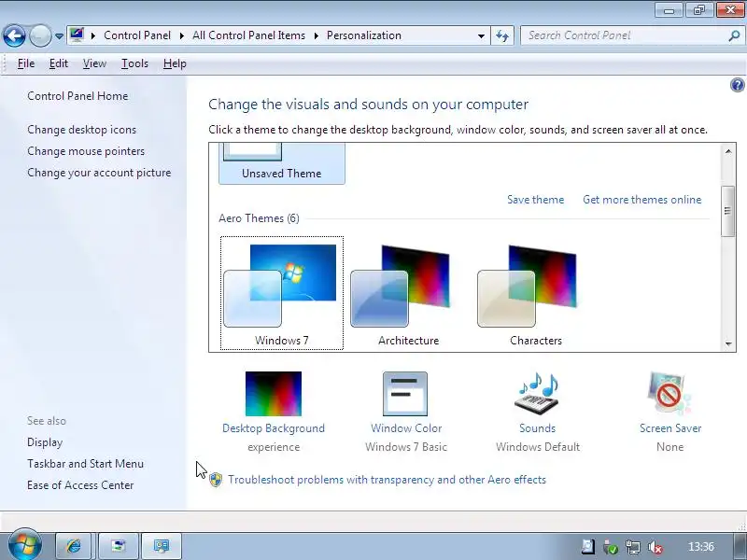Open Change desktop icons link
The height and width of the screenshot is (560, 747).
(81, 130)
